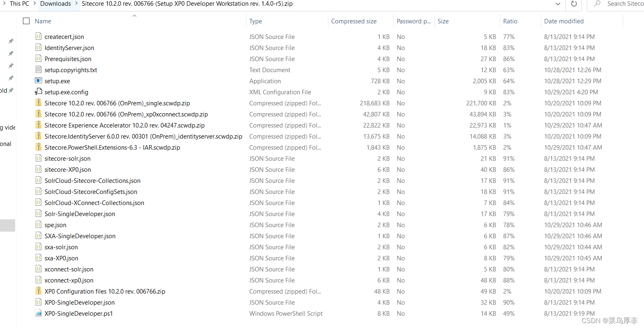The width and height of the screenshot is (644, 328).
Task: Sort by the Date modified column
Action: (564, 21)
